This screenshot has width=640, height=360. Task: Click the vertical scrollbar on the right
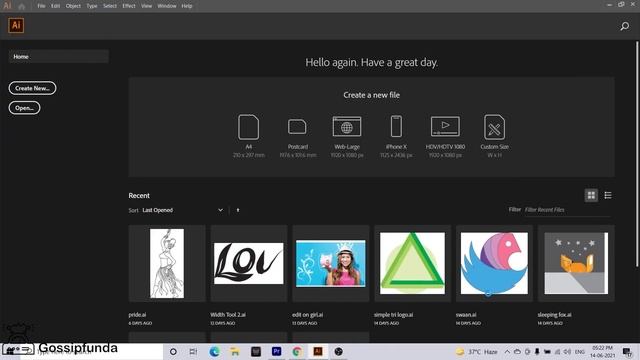(637, 154)
